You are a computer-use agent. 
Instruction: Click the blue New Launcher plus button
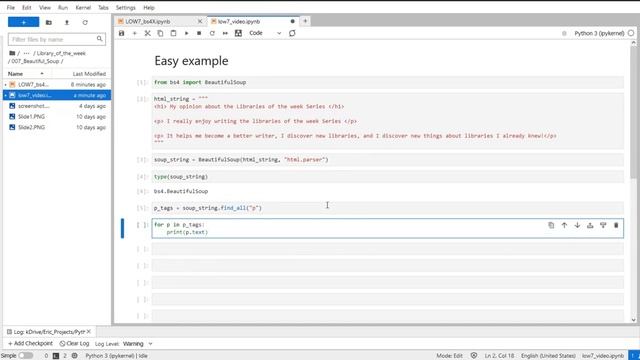24,22
